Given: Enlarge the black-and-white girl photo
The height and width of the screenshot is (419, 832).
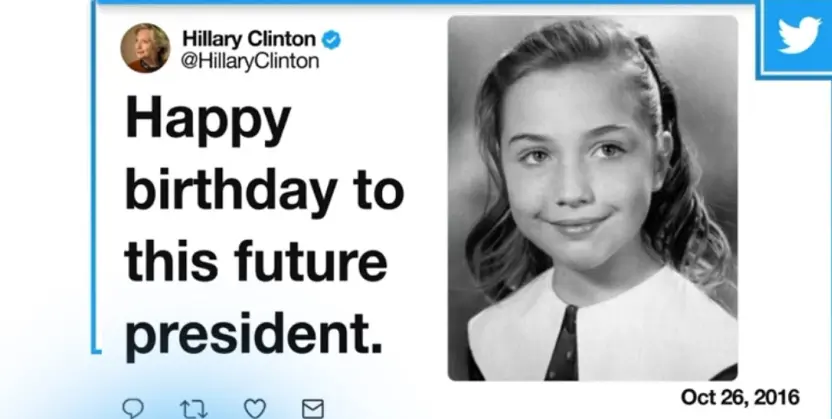Looking at the screenshot, I should (x=593, y=198).
